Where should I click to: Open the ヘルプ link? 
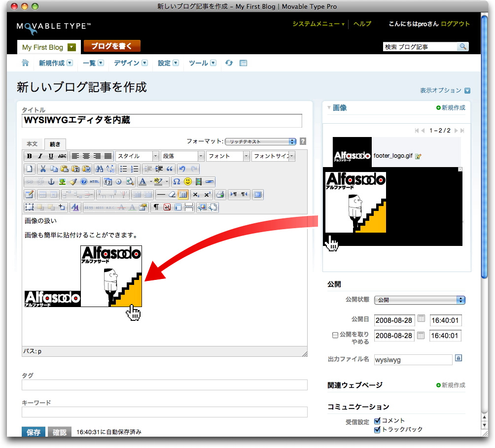(x=362, y=24)
